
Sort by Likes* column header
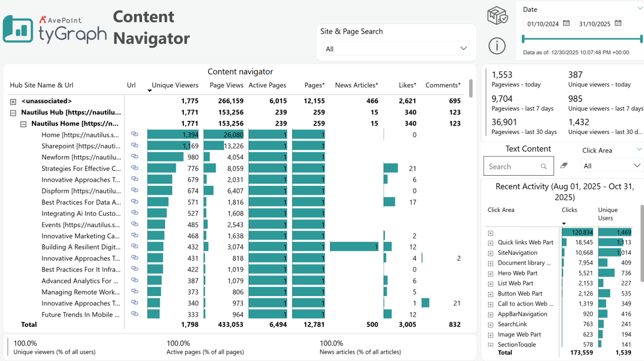(x=408, y=85)
